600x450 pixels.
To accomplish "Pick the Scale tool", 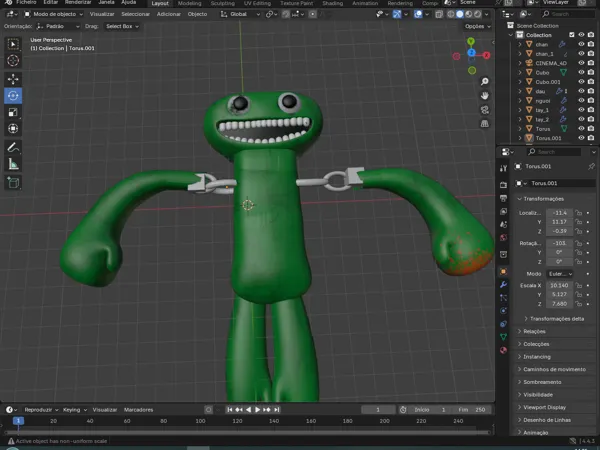I will coord(13,112).
